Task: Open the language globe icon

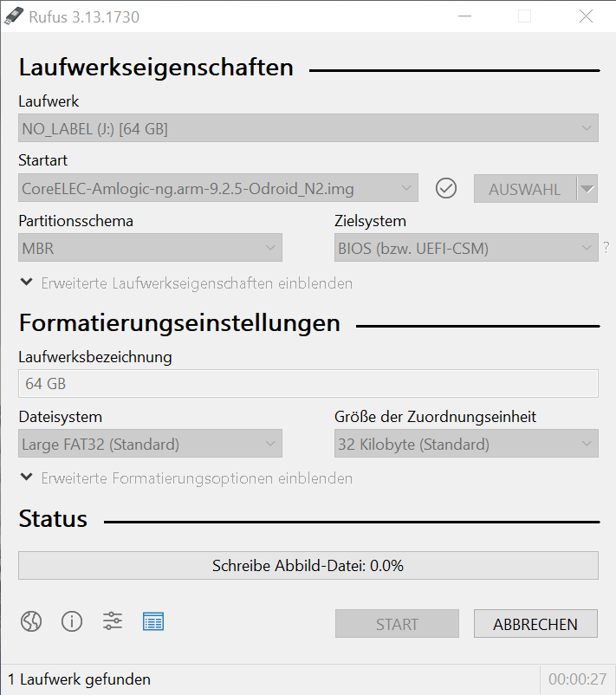Action: point(31,621)
